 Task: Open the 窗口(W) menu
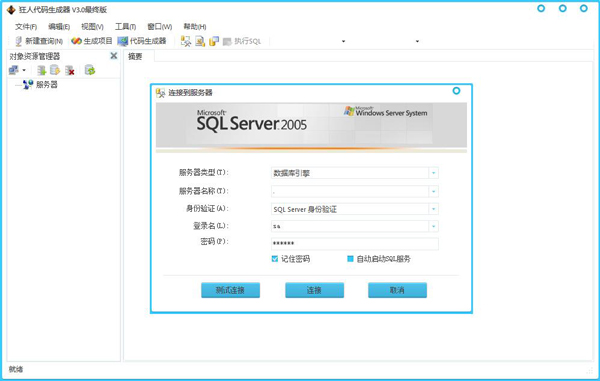(160, 26)
